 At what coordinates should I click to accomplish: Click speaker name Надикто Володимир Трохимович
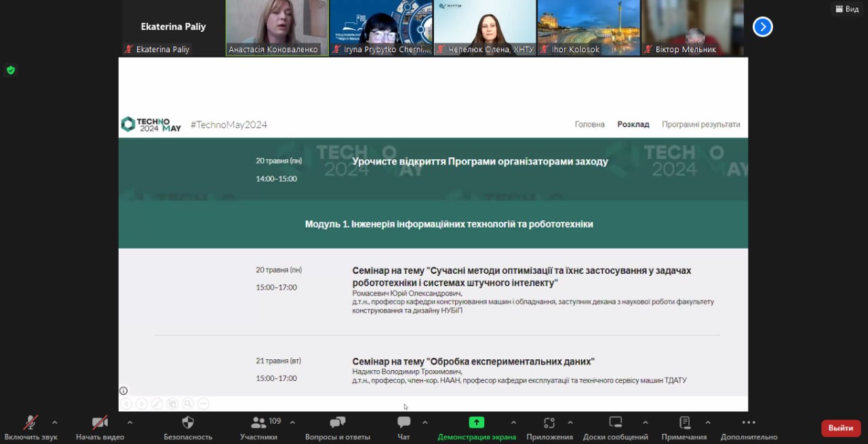pos(408,371)
